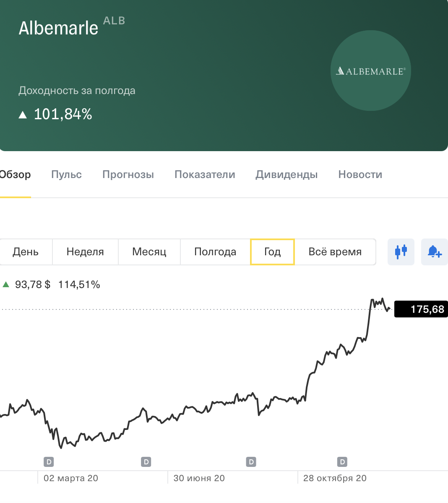Select the Всё время range

(335, 252)
